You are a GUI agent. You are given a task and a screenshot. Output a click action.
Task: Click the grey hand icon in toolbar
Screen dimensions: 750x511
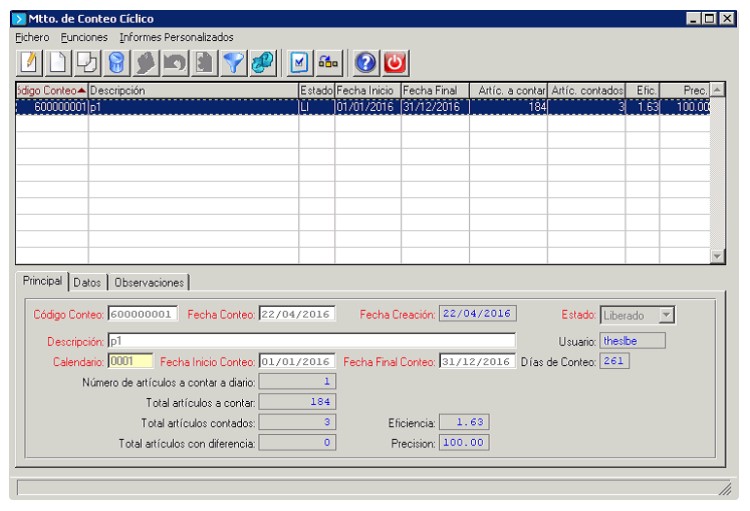pos(145,63)
